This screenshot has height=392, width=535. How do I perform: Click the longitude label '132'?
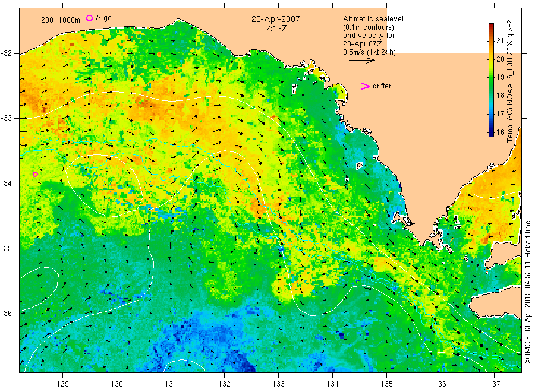click(x=225, y=384)
